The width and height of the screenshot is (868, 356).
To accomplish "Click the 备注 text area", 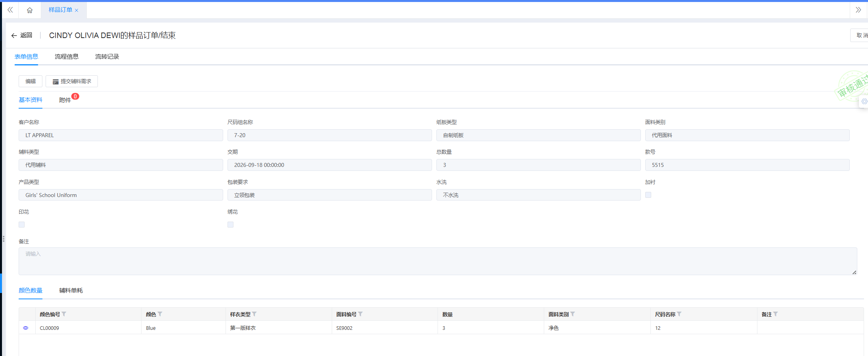I will [438, 261].
